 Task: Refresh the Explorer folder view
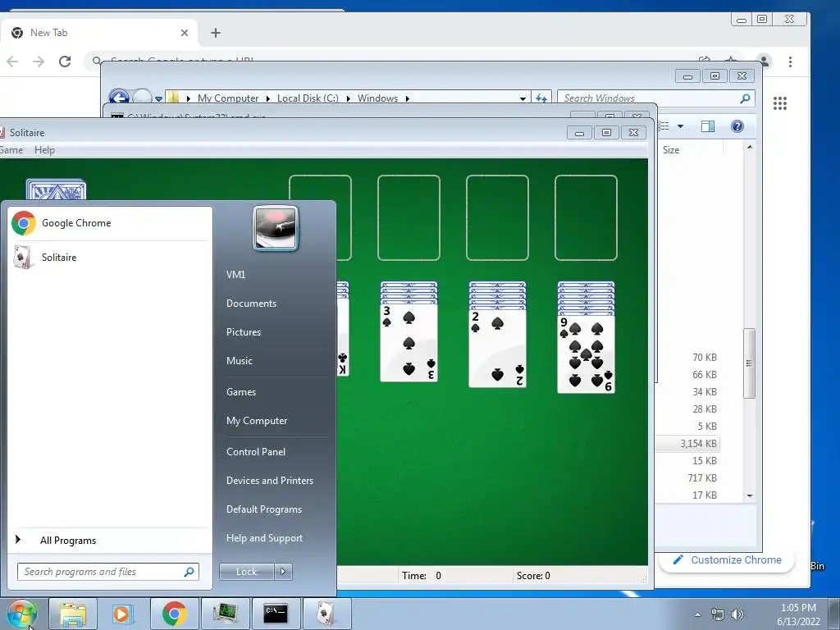point(541,98)
